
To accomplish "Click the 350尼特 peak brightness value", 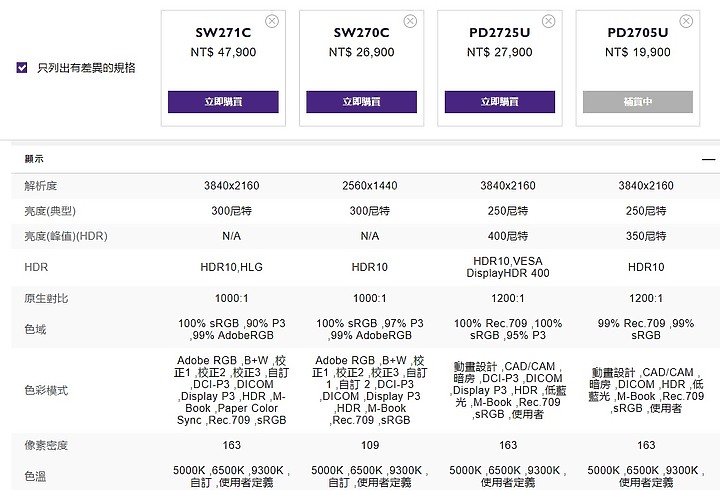I will point(646,236).
